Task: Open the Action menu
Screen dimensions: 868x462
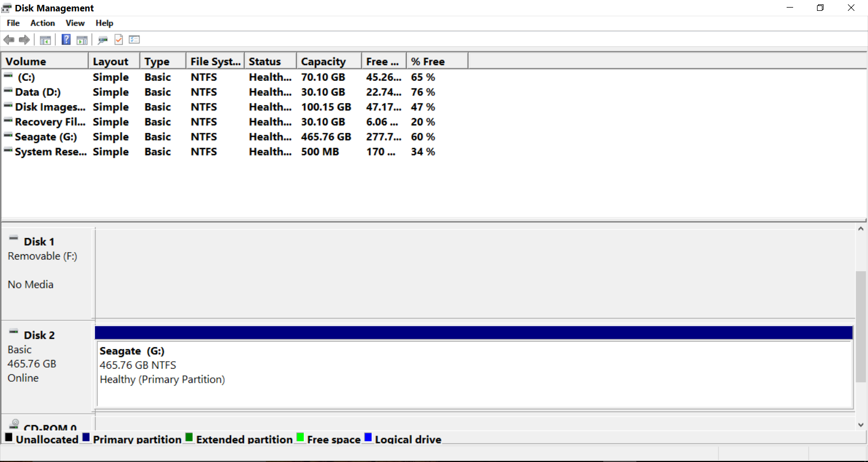Action: tap(42, 23)
